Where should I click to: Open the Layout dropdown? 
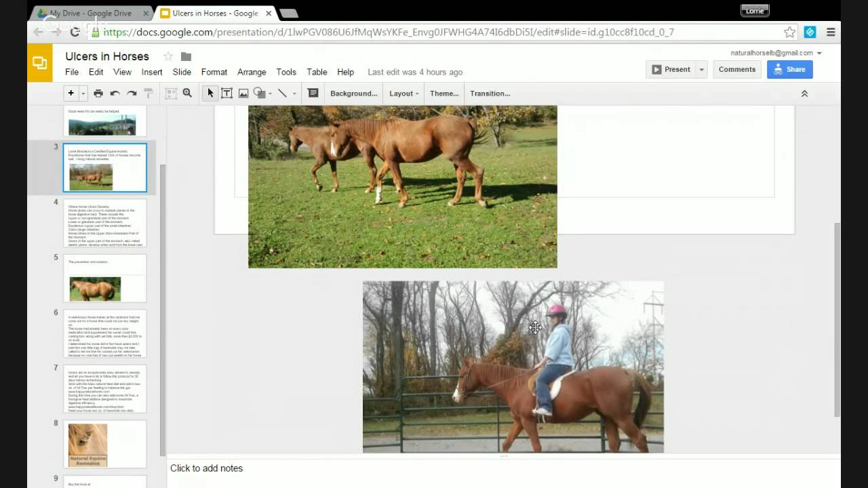pos(403,94)
